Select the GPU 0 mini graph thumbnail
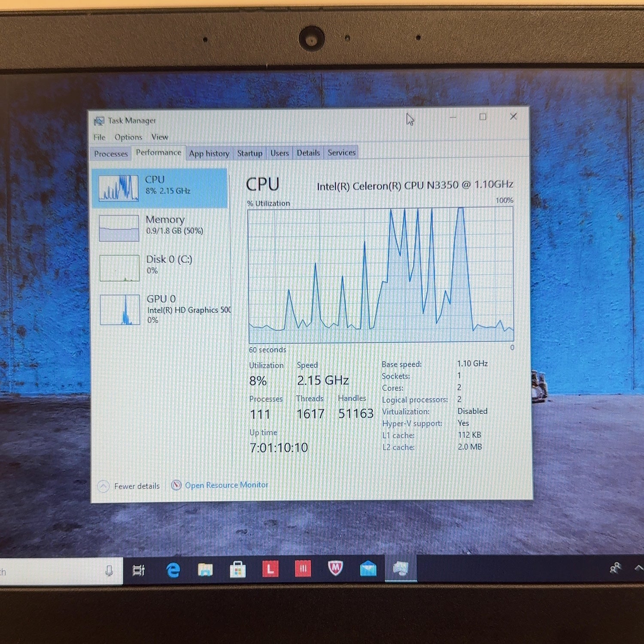 click(x=120, y=309)
